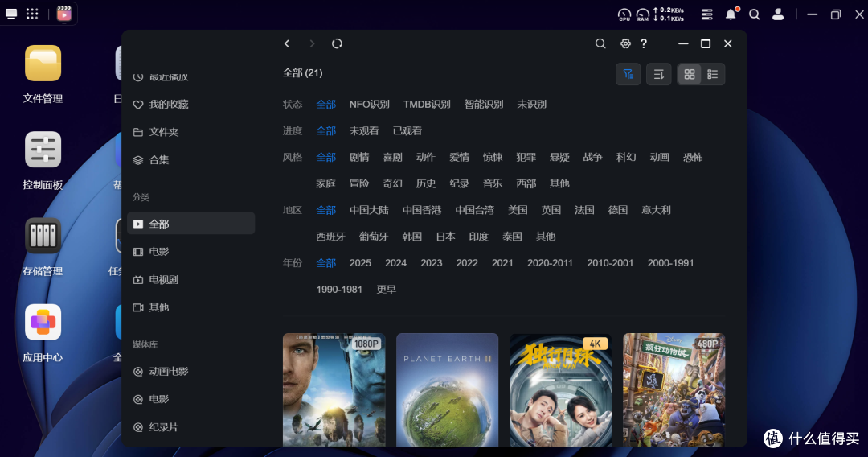Viewport: 868px width, 457px height.
Task: Open notifications bell
Action: point(731,14)
